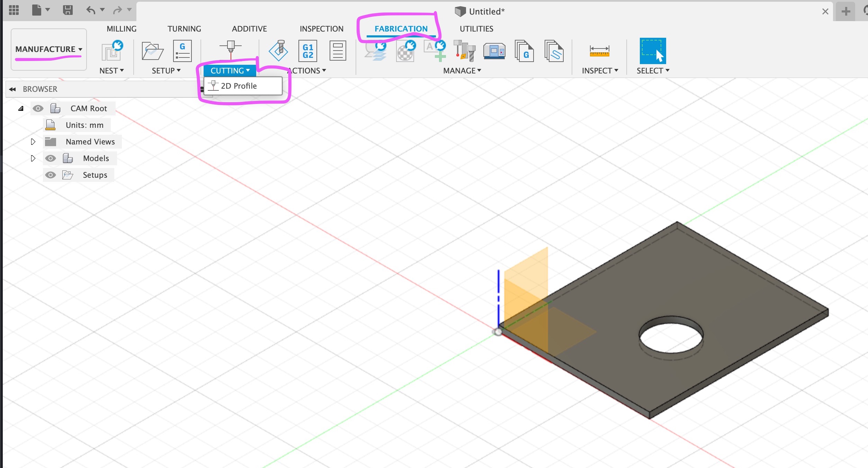Viewport: 868px width, 468px height.
Task: Click the New Setup folder icon
Action: coord(152,51)
